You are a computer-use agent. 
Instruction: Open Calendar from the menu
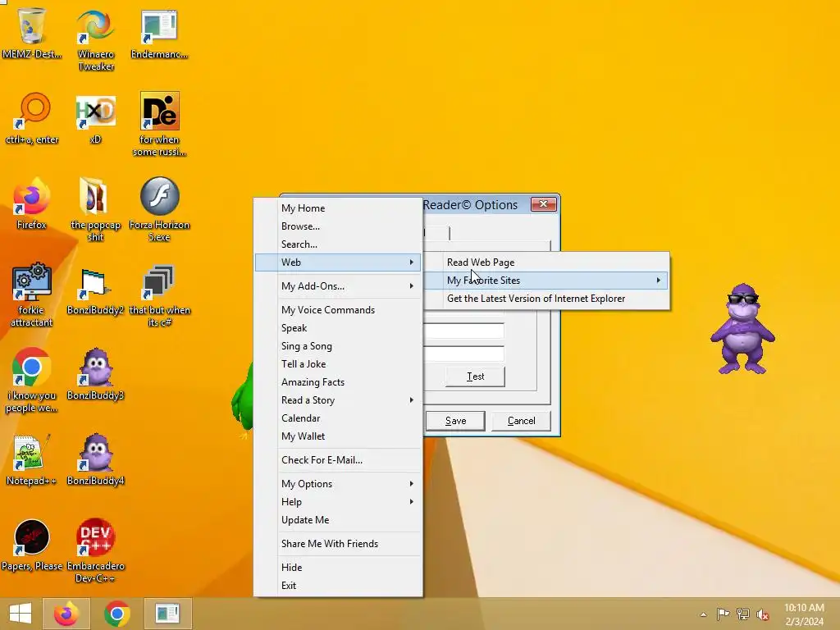[x=338, y=418]
